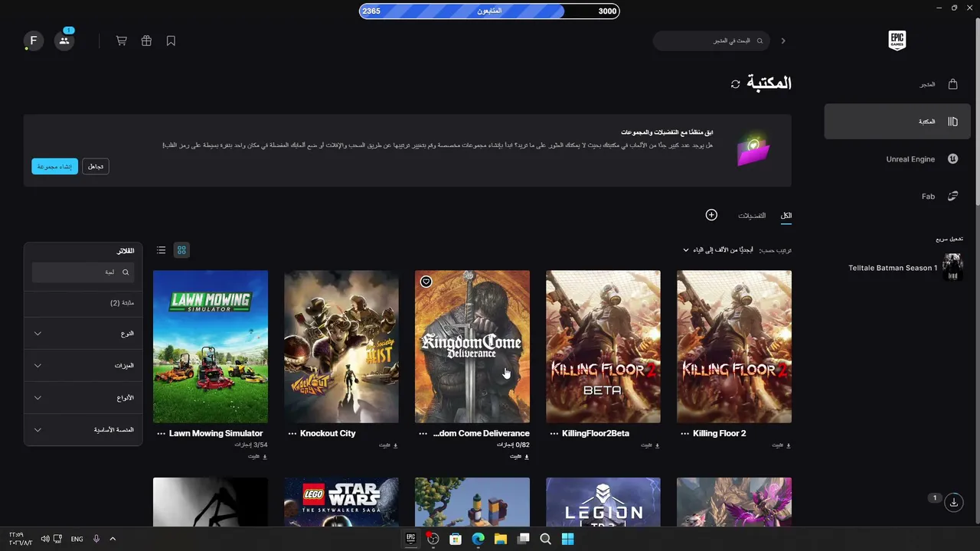Switch to the التفضيلات tab
This screenshot has height=551, width=980.
752,216
